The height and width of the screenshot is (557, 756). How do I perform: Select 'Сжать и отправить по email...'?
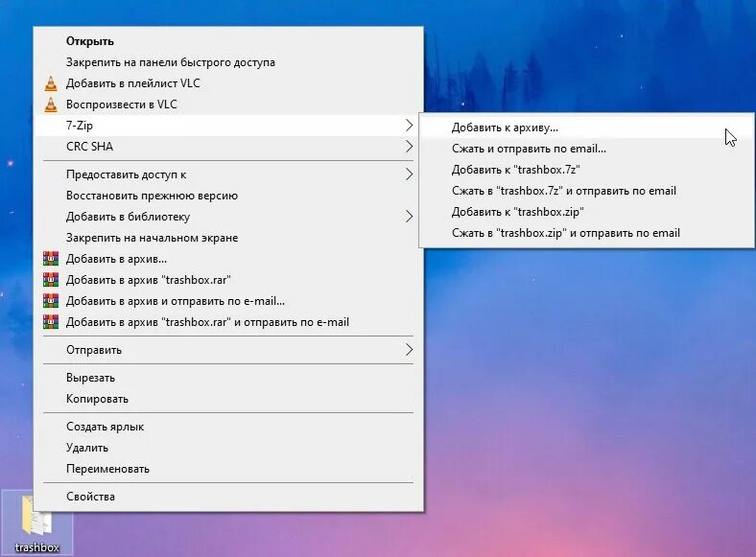click(x=586, y=149)
